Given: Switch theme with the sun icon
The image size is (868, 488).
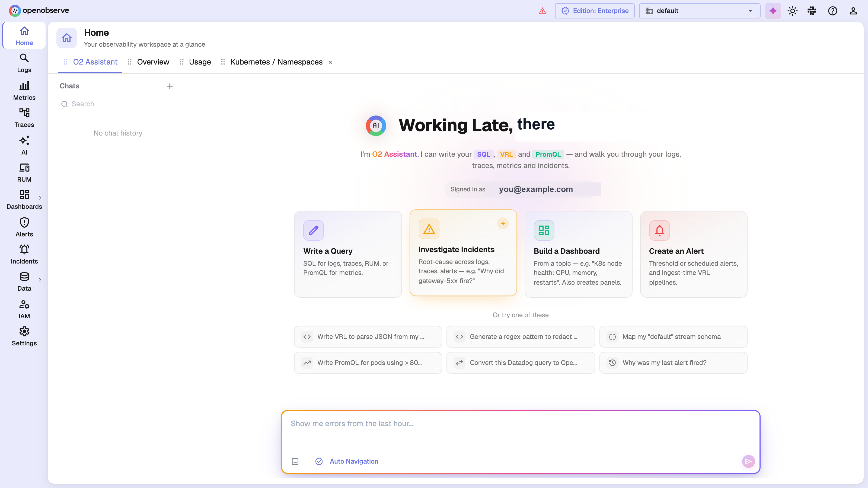Looking at the screenshot, I should [792, 11].
